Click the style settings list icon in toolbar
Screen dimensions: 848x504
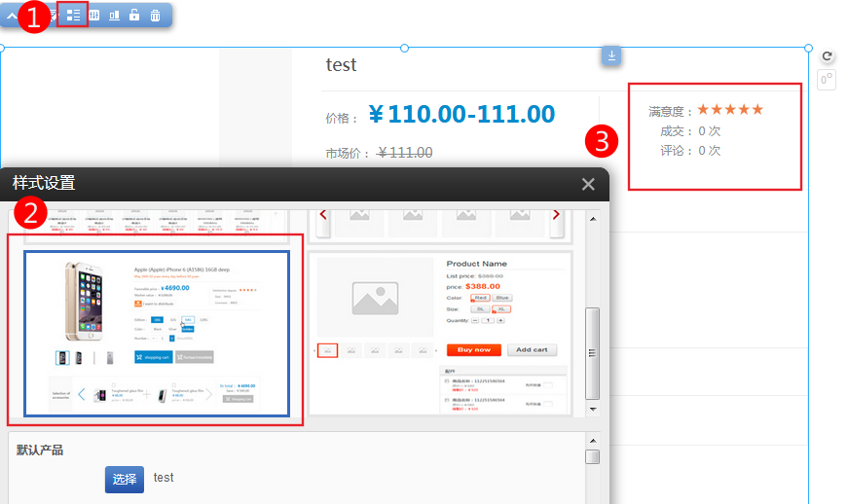pos(73,16)
